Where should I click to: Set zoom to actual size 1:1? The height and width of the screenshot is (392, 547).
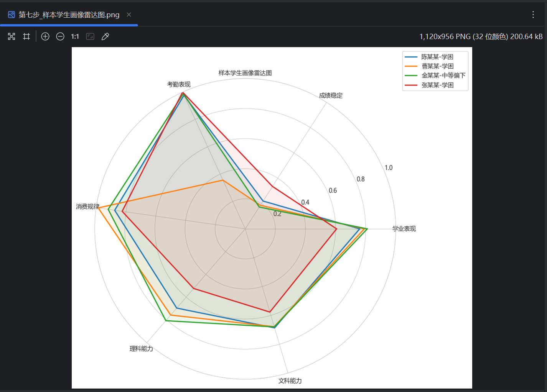75,36
